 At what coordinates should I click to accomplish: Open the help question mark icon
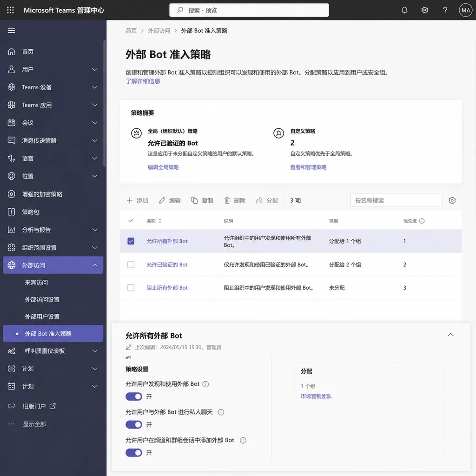(445, 10)
